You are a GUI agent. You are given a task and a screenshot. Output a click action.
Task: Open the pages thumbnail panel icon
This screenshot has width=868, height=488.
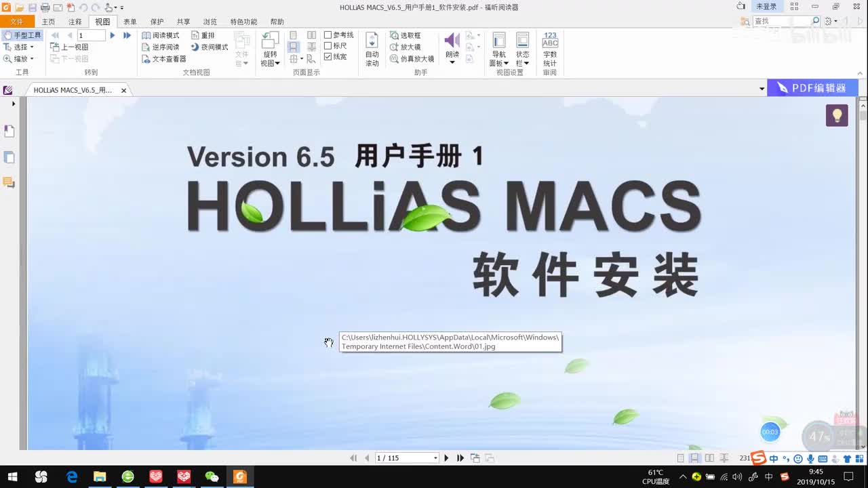pos(9,157)
